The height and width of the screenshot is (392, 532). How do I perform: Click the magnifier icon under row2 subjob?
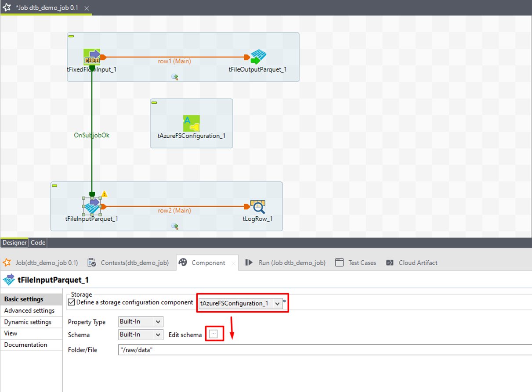pyautogui.click(x=175, y=226)
